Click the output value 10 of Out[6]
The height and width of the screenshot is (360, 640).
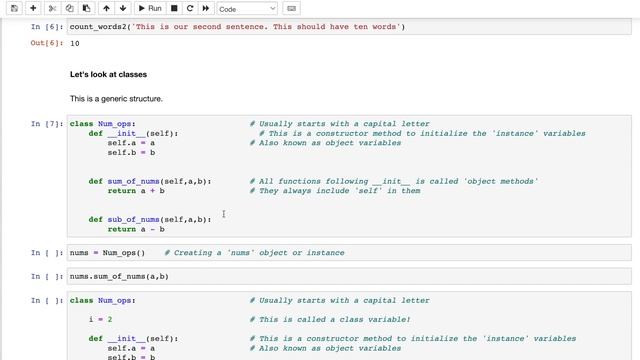tap(75, 43)
